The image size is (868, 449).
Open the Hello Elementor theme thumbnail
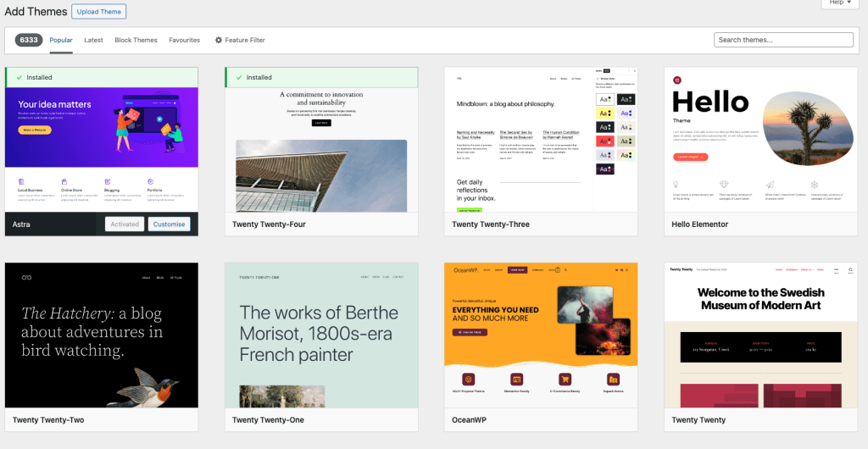pyautogui.click(x=760, y=140)
